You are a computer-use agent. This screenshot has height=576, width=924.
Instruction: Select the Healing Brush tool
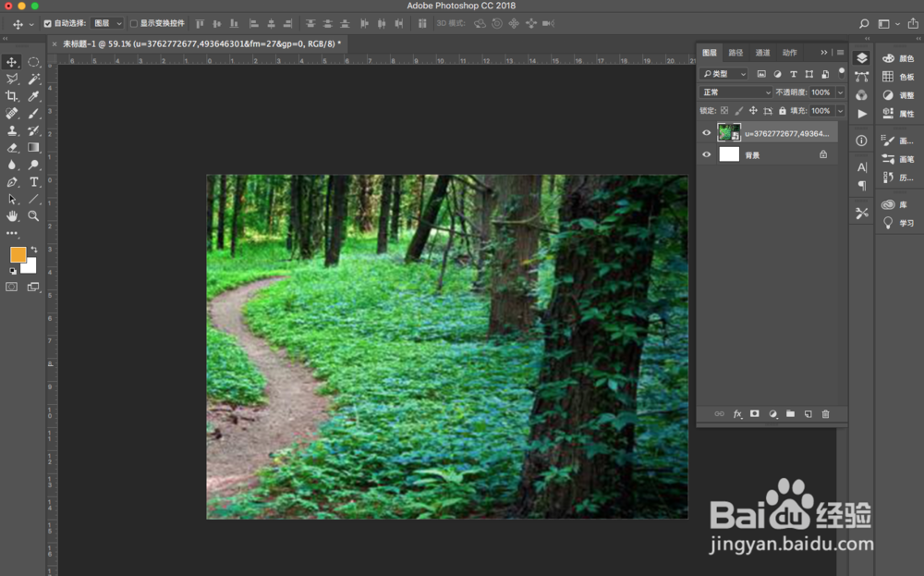click(12, 113)
